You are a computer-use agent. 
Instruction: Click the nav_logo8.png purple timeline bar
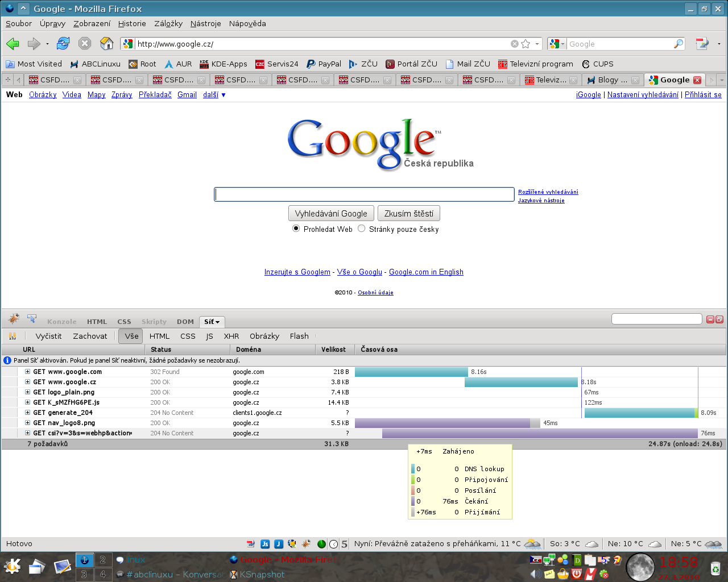coord(442,423)
